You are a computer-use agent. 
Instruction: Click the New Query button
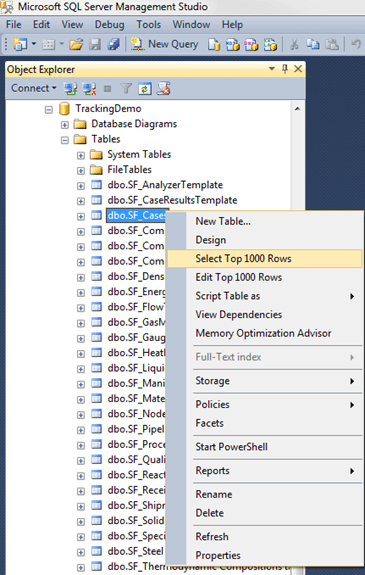(164, 44)
